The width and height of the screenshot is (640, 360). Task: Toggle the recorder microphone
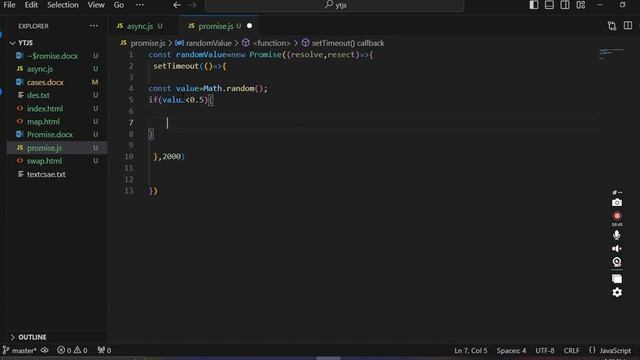[617, 235]
